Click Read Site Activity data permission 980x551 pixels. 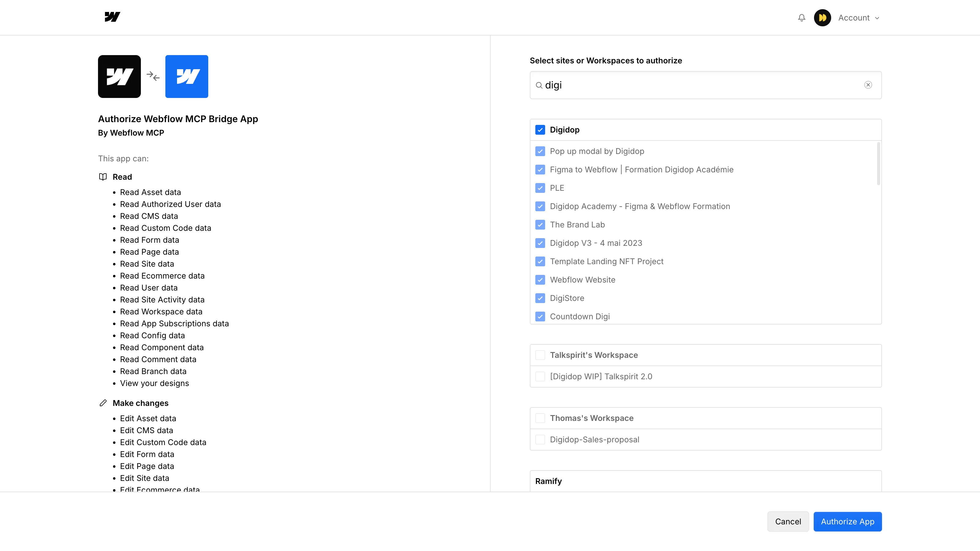[162, 300]
